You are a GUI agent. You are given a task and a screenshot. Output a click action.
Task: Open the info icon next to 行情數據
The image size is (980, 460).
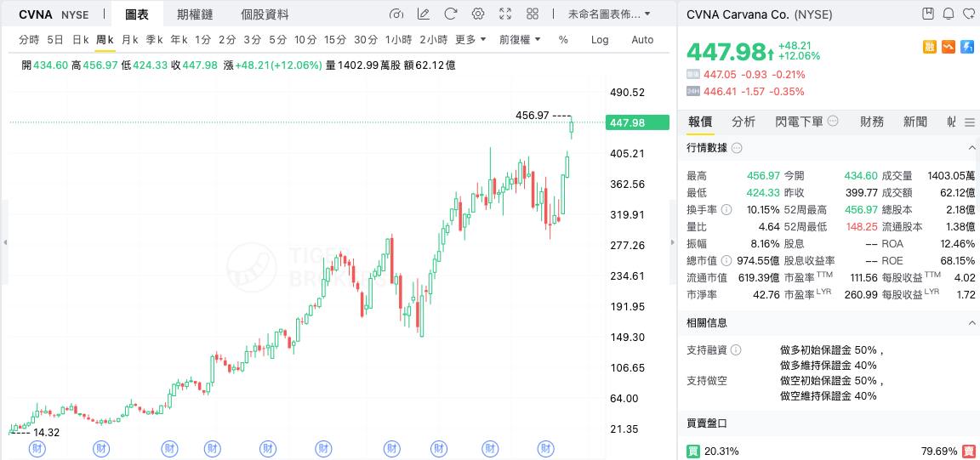pos(737,148)
